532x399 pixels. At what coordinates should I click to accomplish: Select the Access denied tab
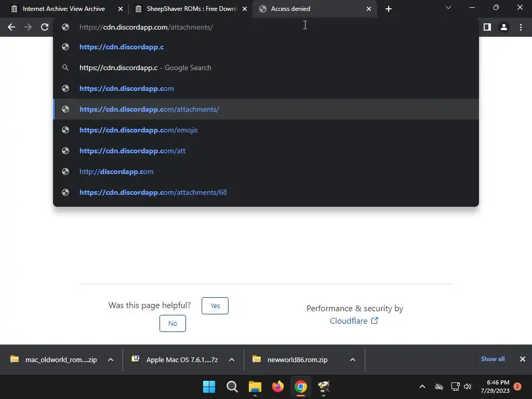point(315,9)
